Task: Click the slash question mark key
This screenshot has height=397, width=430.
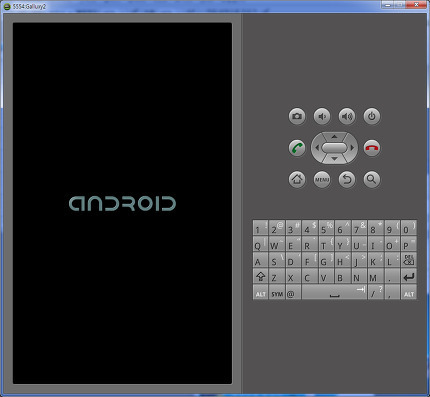Action: coord(376,292)
